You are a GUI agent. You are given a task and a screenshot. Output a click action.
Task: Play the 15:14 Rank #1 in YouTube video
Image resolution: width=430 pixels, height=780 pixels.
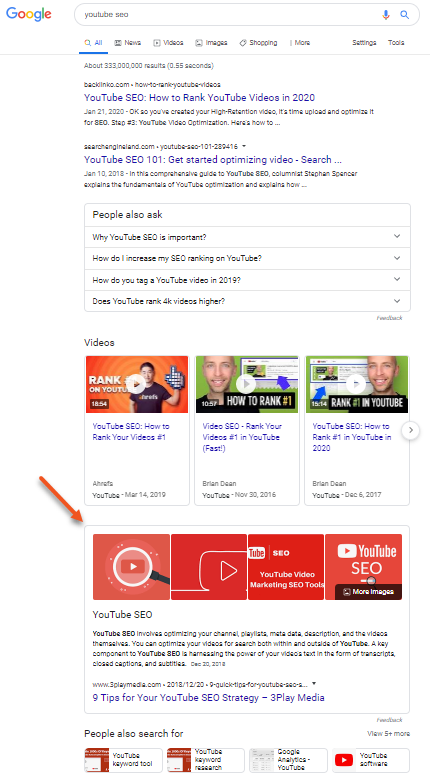357,384
